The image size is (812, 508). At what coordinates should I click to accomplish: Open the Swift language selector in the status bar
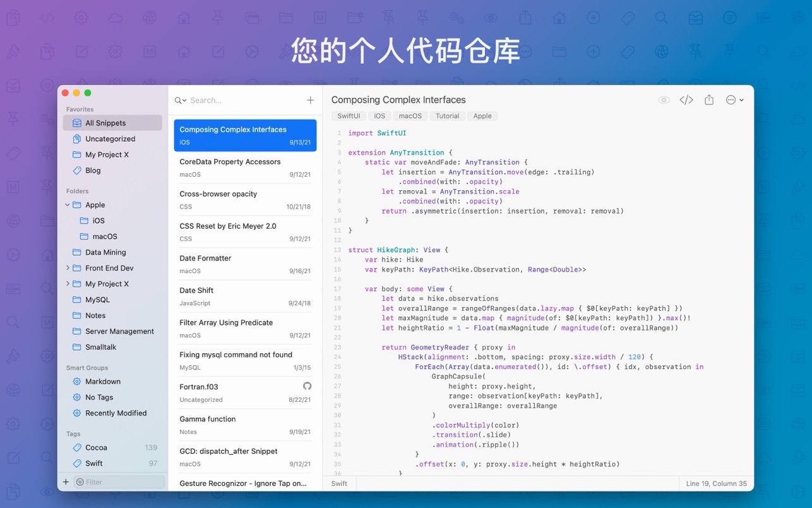point(340,483)
